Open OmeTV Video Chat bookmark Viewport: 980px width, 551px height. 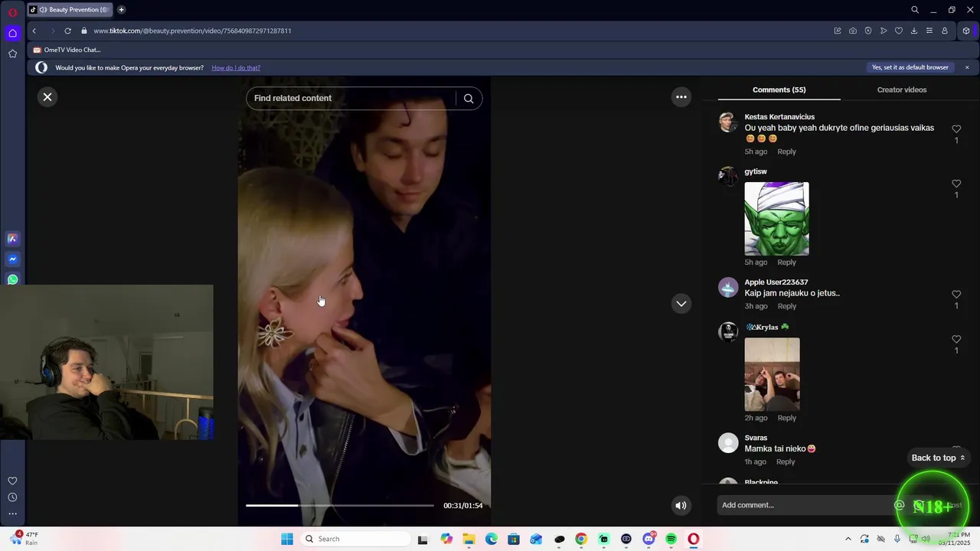(67, 50)
